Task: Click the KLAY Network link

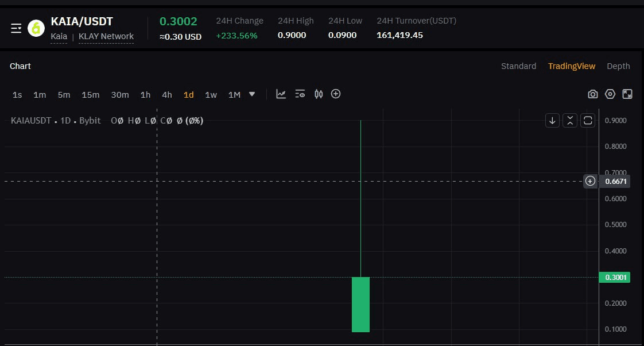Action: point(106,36)
